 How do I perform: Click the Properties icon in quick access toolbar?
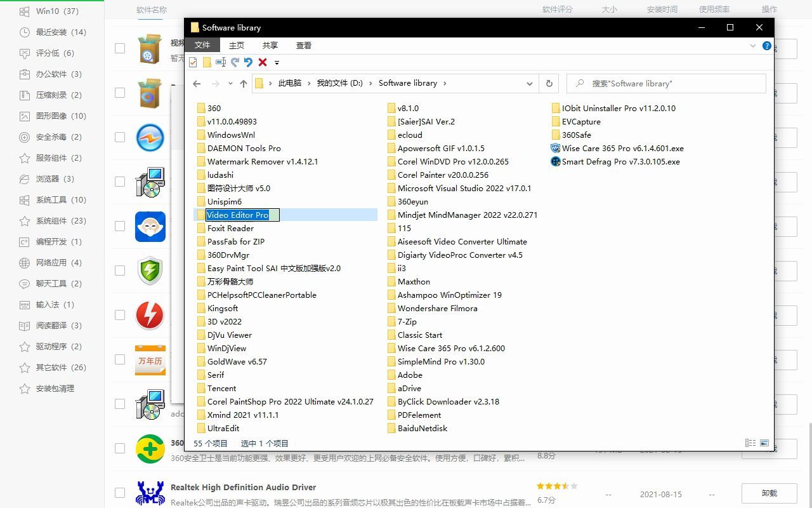193,62
